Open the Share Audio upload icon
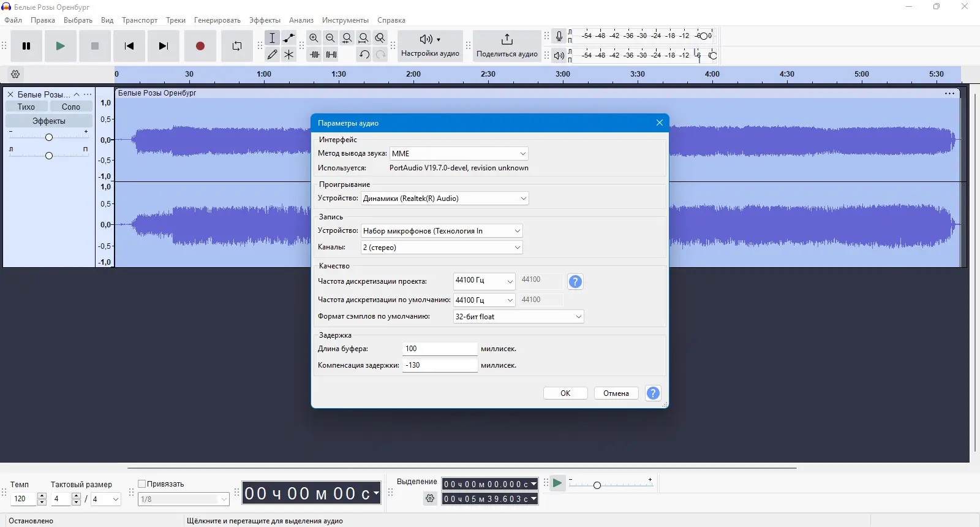The image size is (980, 527). click(507, 40)
